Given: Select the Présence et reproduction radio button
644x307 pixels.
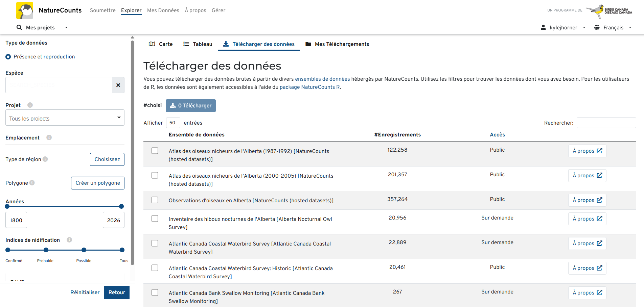Looking at the screenshot, I should click(8, 57).
